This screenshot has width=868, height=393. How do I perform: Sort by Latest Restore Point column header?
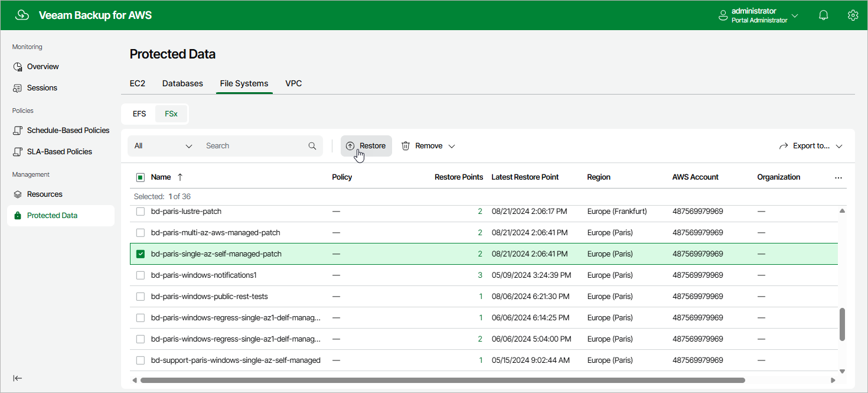[x=525, y=177]
